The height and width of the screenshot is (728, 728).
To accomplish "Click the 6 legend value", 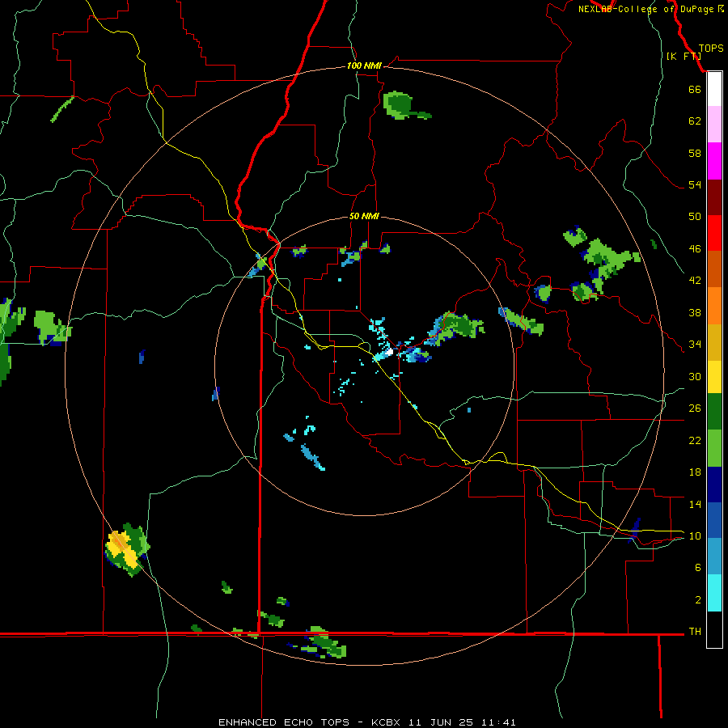I will (x=698, y=568).
